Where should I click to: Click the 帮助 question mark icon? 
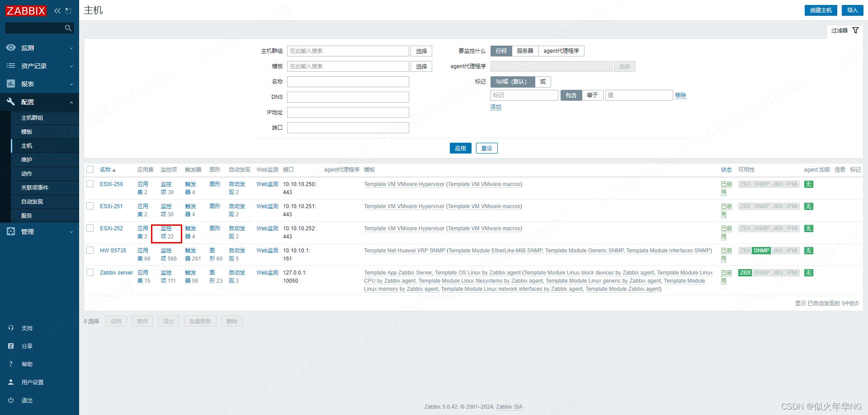[x=11, y=364]
